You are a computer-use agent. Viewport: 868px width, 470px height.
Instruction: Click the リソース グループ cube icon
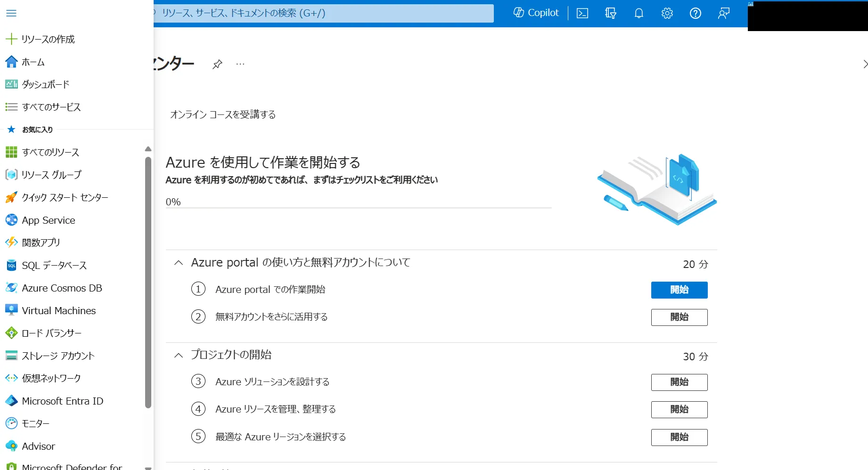pyautogui.click(x=11, y=175)
